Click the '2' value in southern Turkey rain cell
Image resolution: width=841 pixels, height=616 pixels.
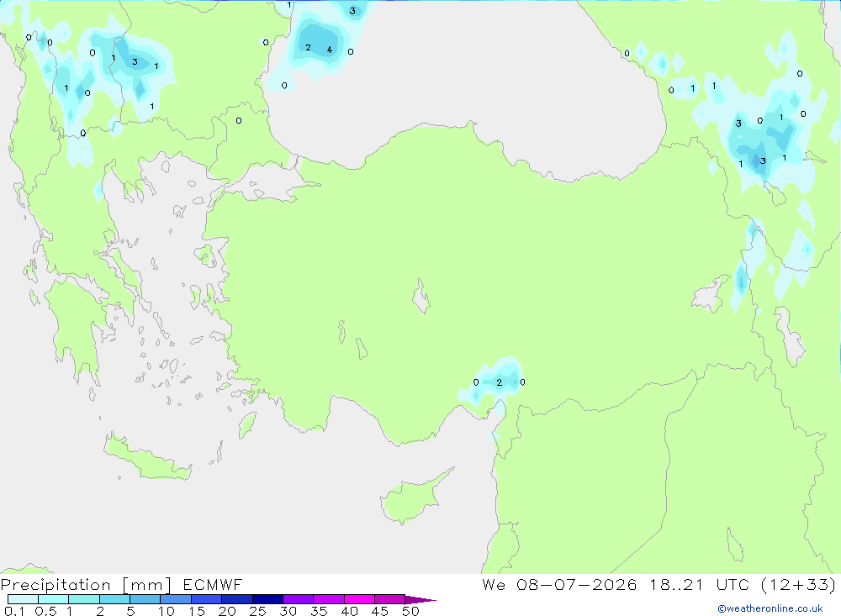tap(500, 382)
